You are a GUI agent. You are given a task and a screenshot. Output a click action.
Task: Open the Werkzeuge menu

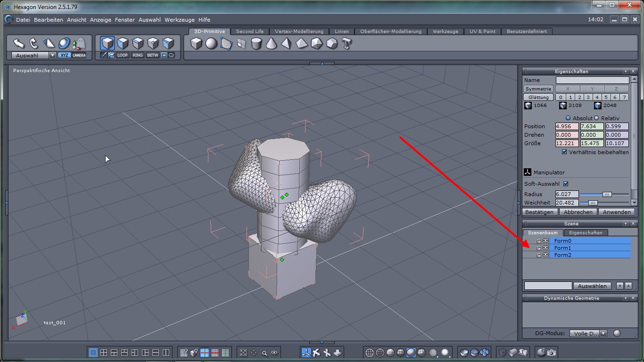tap(180, 20)
